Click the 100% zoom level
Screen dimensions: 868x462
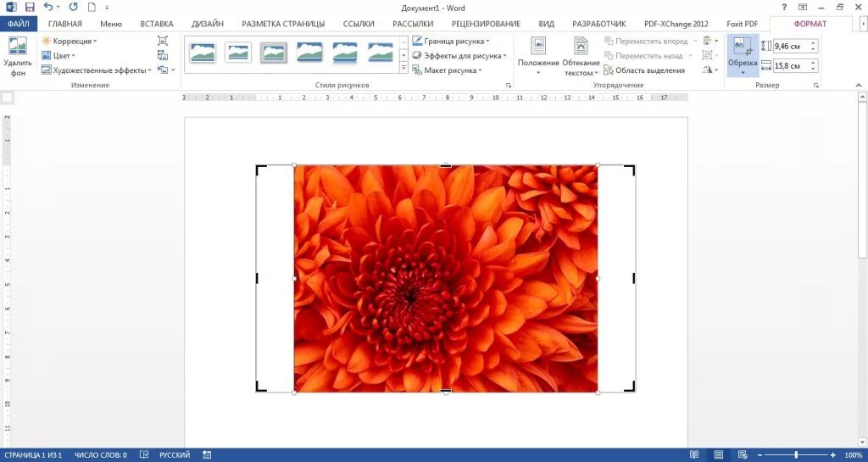point(854,455)
